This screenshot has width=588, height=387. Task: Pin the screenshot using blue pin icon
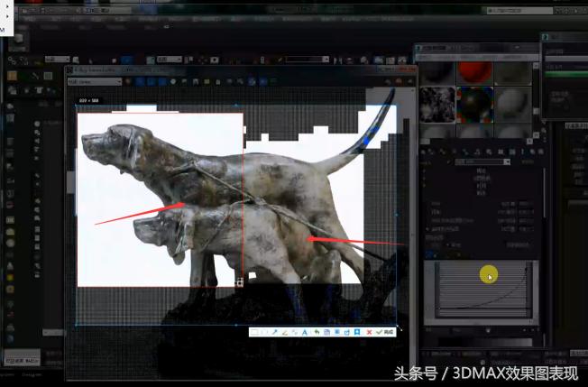click(x=357, y=332)
